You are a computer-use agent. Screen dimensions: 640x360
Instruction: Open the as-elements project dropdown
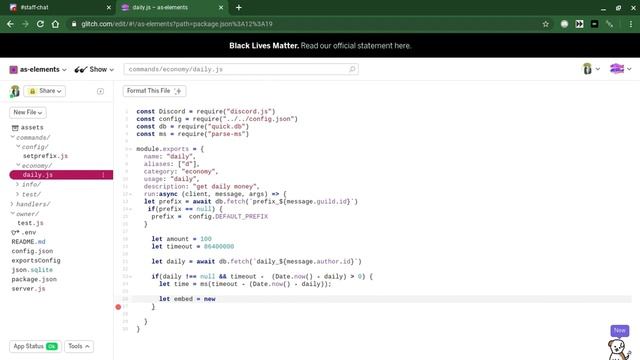[38, 69]
